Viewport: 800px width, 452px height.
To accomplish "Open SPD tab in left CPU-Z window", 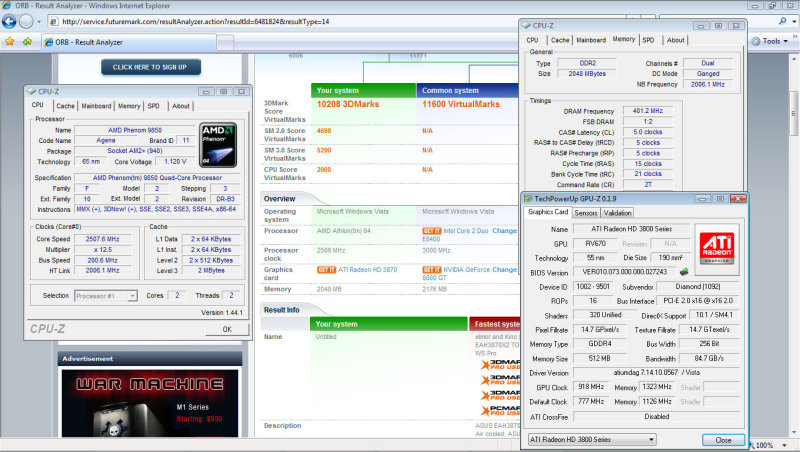I will [154, 106].
